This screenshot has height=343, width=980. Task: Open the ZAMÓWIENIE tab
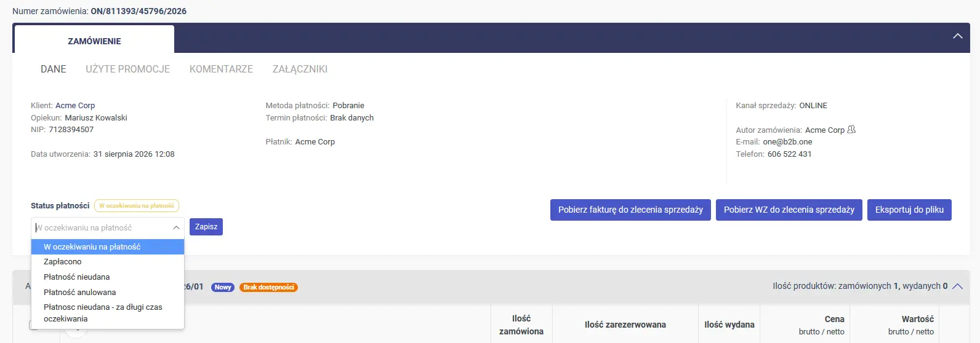[94, 41]
